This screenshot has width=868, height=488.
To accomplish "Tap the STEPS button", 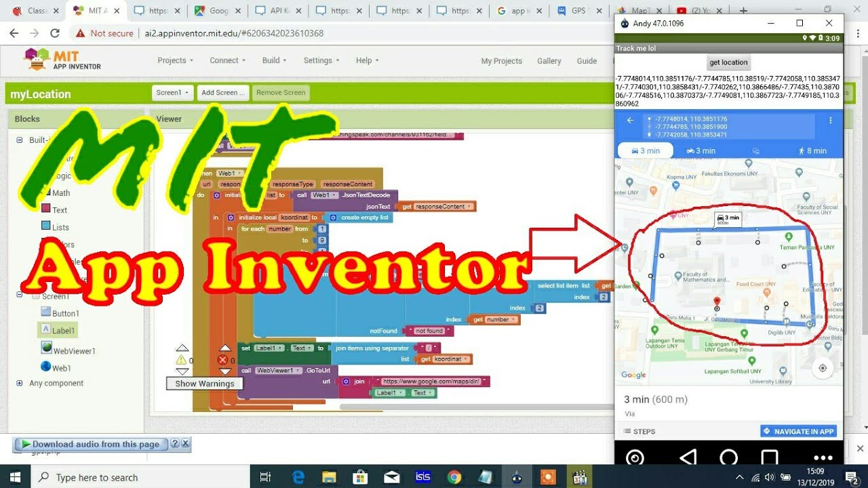I will coord(639,432).
